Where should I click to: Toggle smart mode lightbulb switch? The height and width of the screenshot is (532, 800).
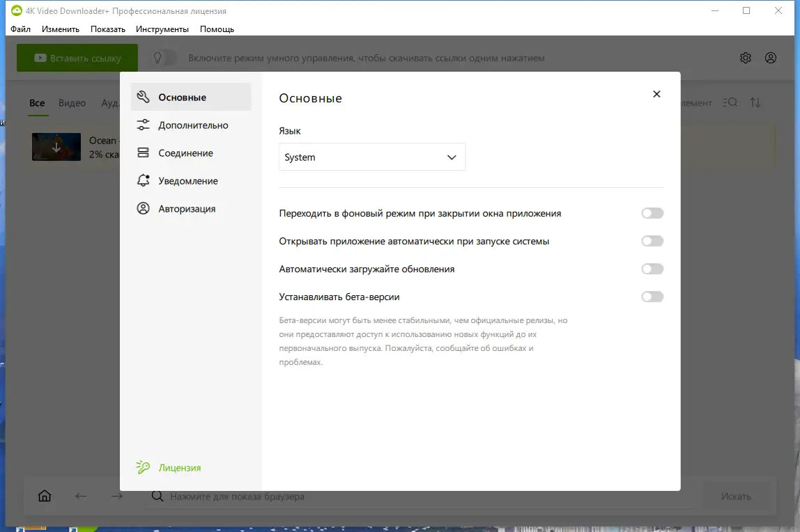click(x=164, y=58)
